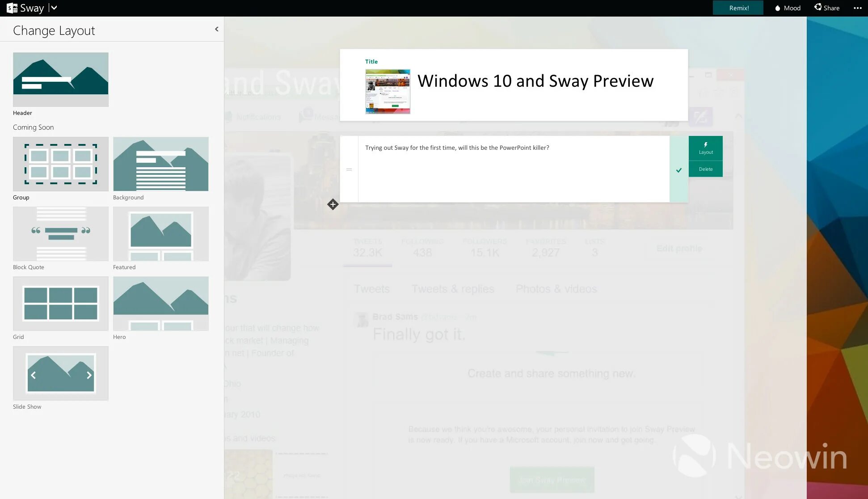Click the plus add-content icon
This screenshot has height=499, width=868.
click(333, 204)
